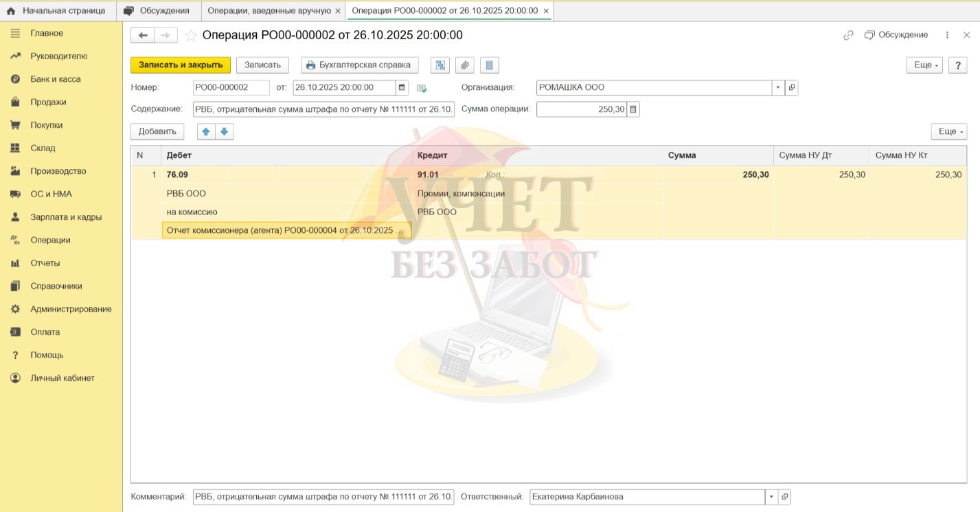Viewport: 980px width, 512px height.
Task: Open the debit/credit postings report icon
Action: click(440, 65)
